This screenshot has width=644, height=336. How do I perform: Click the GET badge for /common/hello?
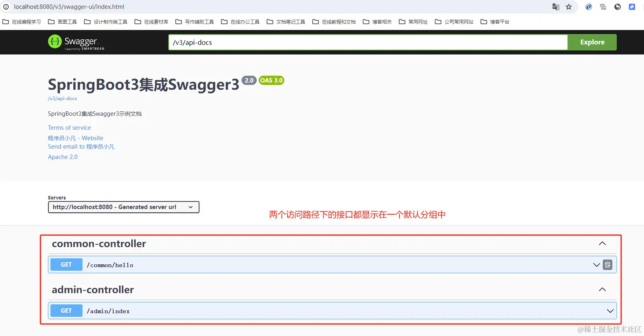coord(66,265)
